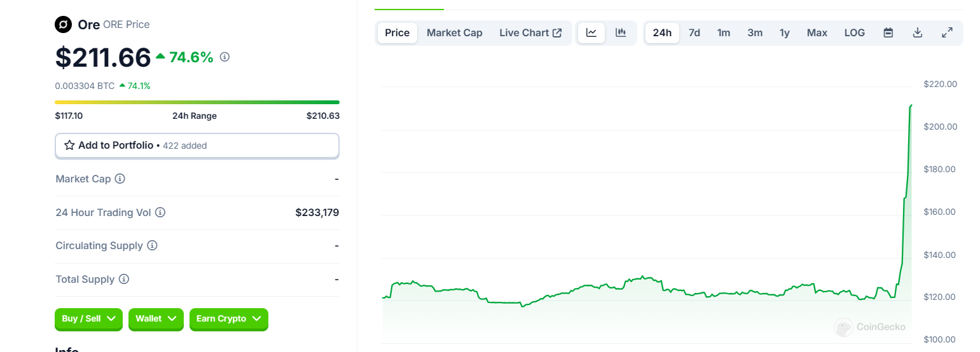The height and width of the screenshot is (352, 980).
Task: Click the Total Supply info icon
Action: [124, 279]
